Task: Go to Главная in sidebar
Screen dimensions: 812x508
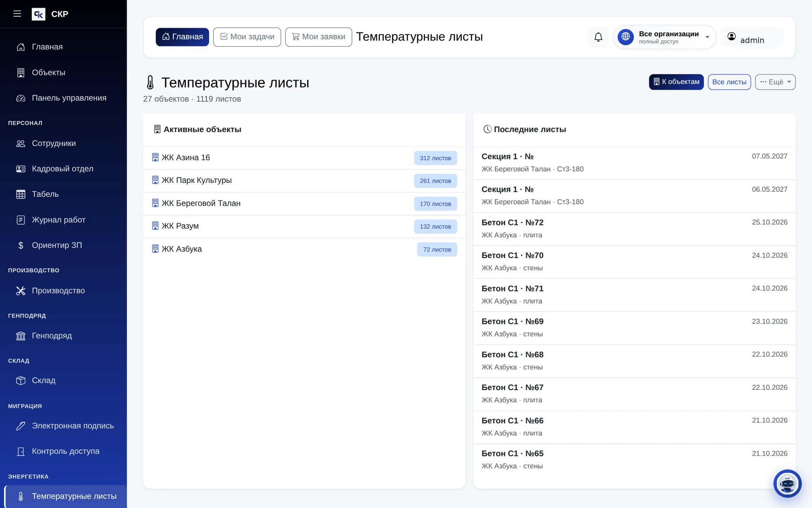Action: coord(63,47)
